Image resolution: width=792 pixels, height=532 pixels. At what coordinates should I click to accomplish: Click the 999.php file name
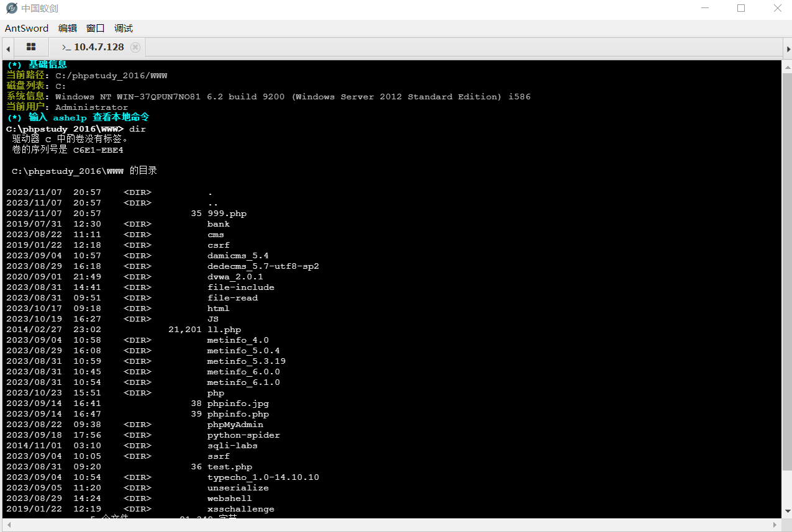pyautogui.click(x=227, y=214)
